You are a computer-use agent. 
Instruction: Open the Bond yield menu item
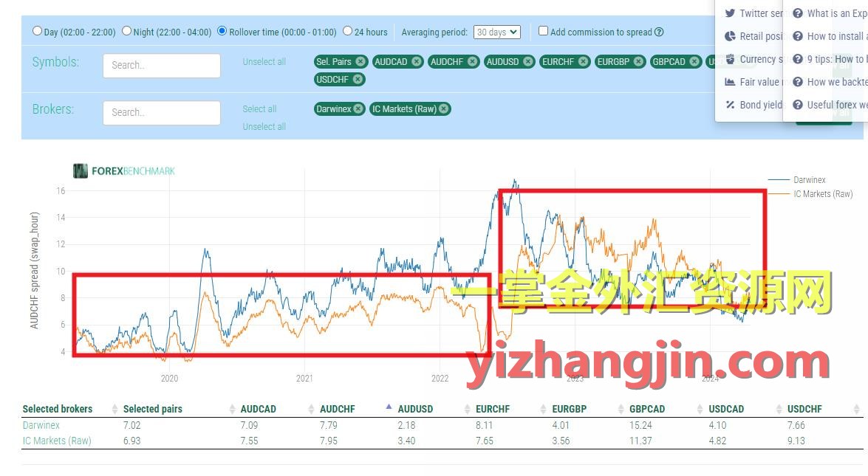761,105
